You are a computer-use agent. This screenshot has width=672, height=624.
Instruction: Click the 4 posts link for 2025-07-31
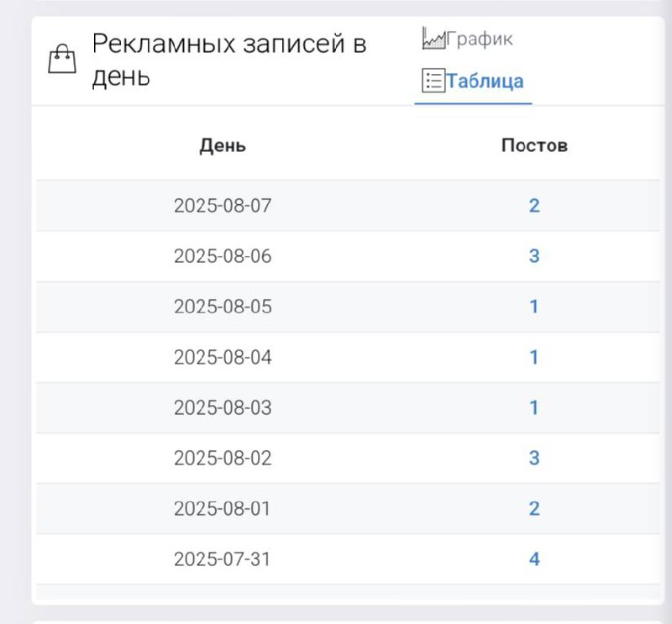534,558
